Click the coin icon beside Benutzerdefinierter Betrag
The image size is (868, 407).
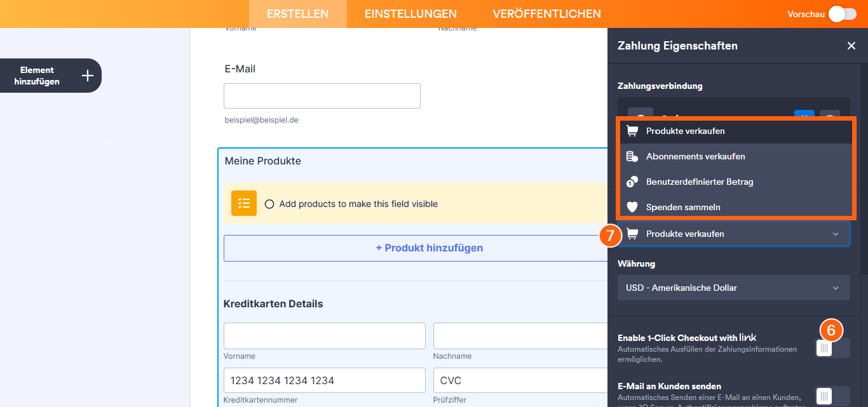click(x=632, y=182)
